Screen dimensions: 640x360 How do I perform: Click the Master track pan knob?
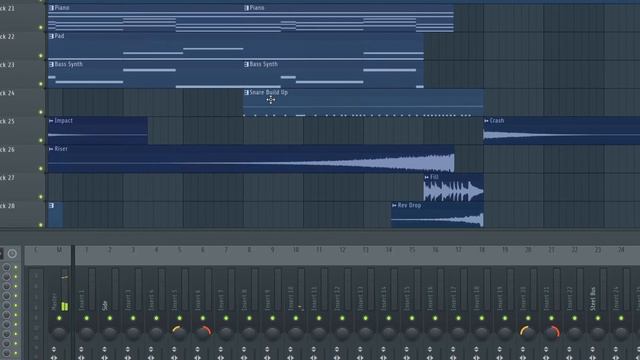point(59,333)
